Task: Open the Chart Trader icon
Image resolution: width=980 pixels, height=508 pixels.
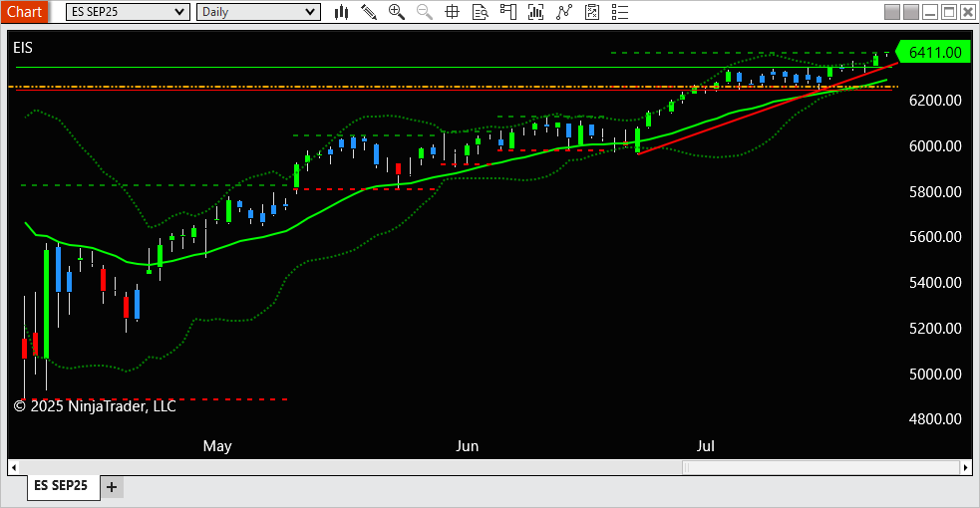Action: 508,12
